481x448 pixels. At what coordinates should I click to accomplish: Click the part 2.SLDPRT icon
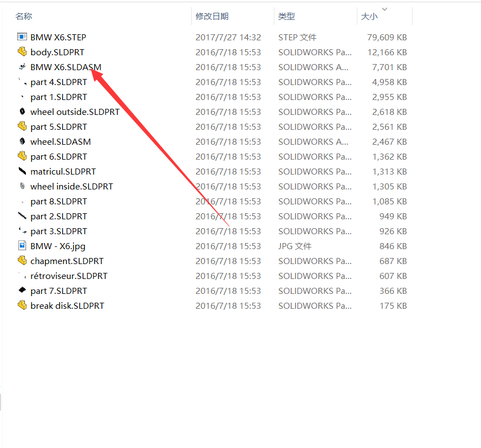(22, 216)
